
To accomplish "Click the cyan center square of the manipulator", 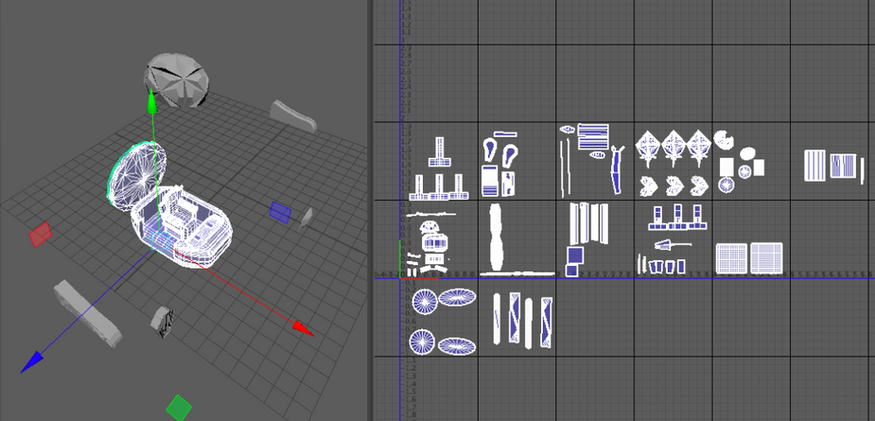I will (160, 241).
